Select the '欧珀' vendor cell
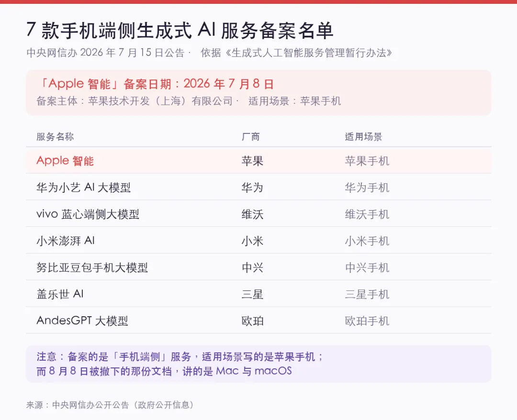 click(x=252, y=321)
